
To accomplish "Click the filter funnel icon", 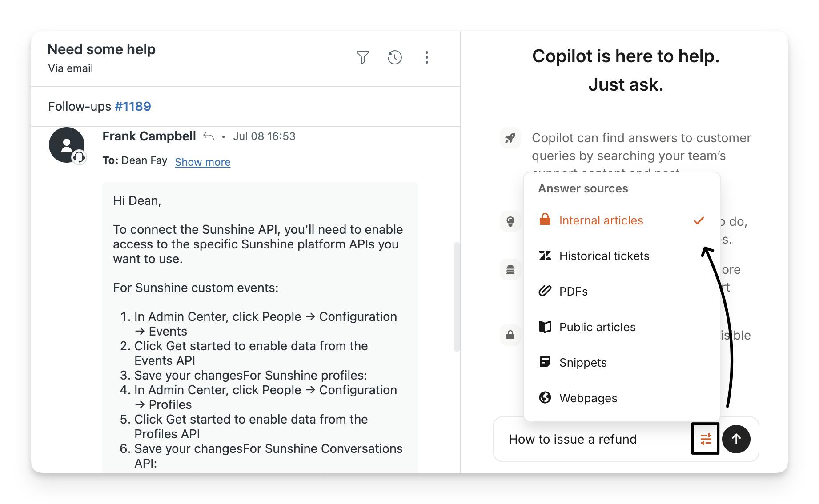I will click(x=362, y=57).
